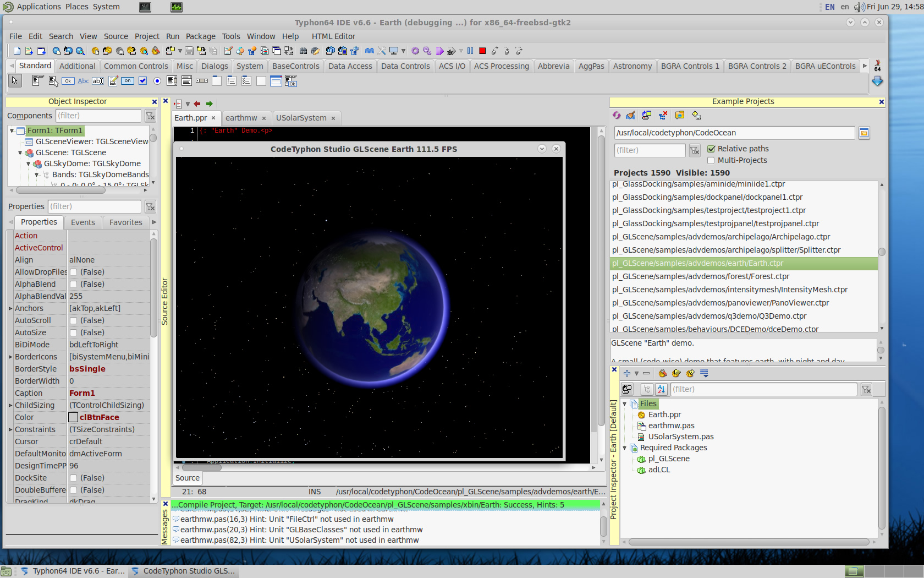Switch to CodeTyphon Studio GLScene taskbar item

[184, 571]
